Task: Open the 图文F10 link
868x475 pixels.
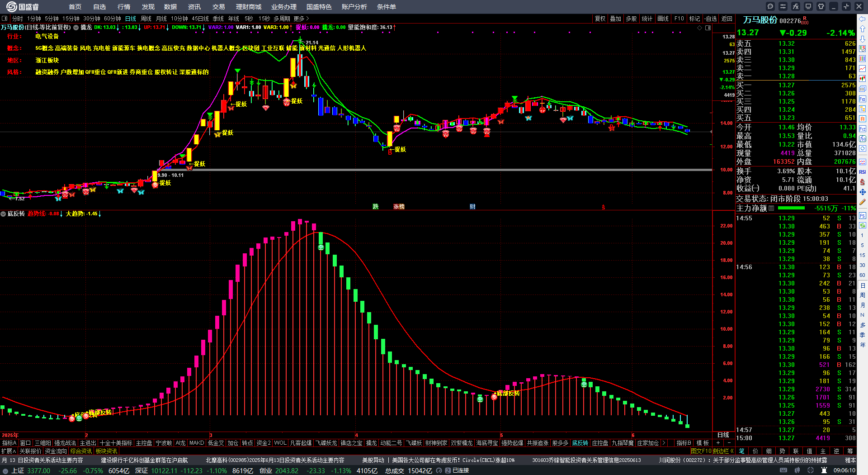Action: click(701, 451)
